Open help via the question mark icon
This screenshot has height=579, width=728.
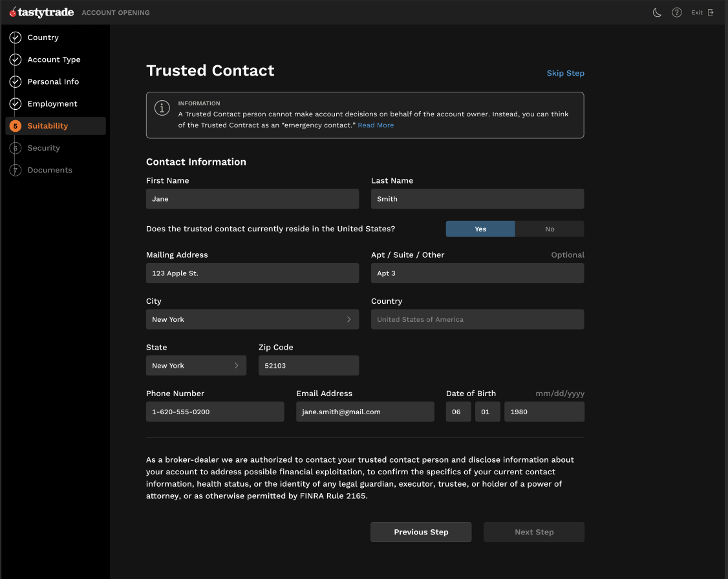[x=677, y=12]
